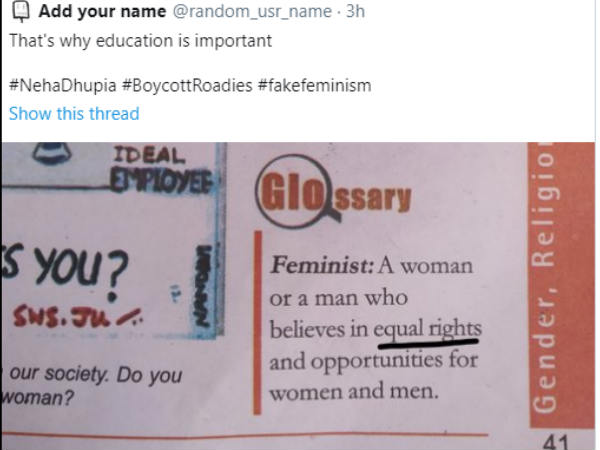Click the 'women and men.' line of definition
Viewport: 600px width, 450px height.
coord(354,392)
